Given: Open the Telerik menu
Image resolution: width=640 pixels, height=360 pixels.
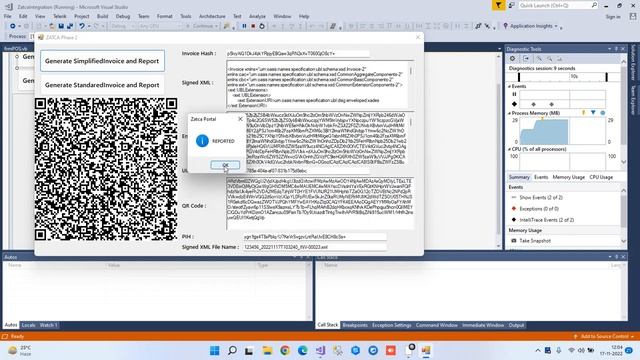Looking at the screenshot, I should tap(60, 16).
